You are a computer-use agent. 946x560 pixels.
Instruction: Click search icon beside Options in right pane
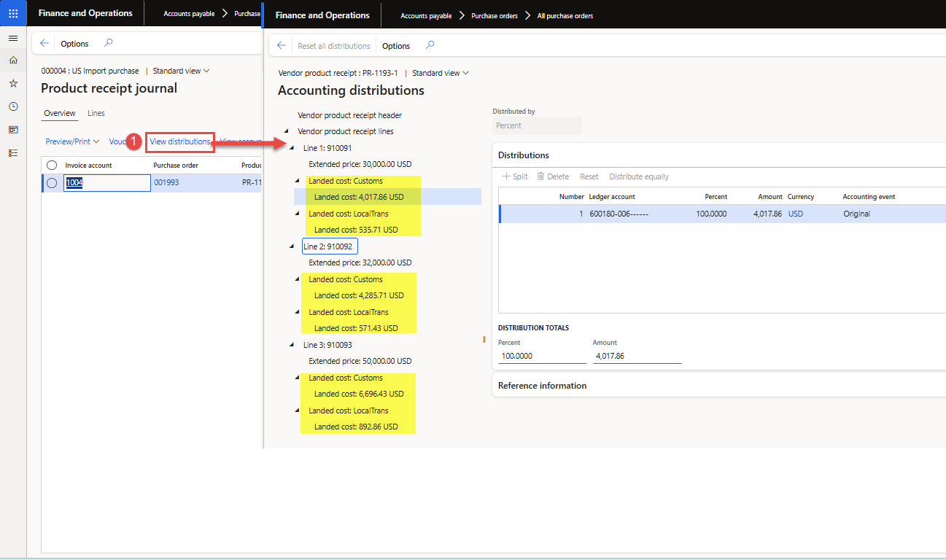pyautogui.click(x=430, y=45)
